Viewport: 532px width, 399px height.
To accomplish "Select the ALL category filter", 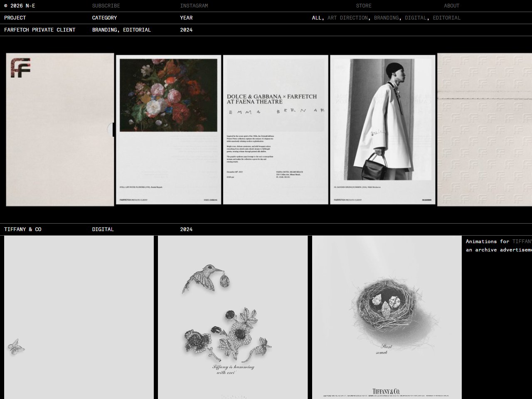I will (317, 18).
